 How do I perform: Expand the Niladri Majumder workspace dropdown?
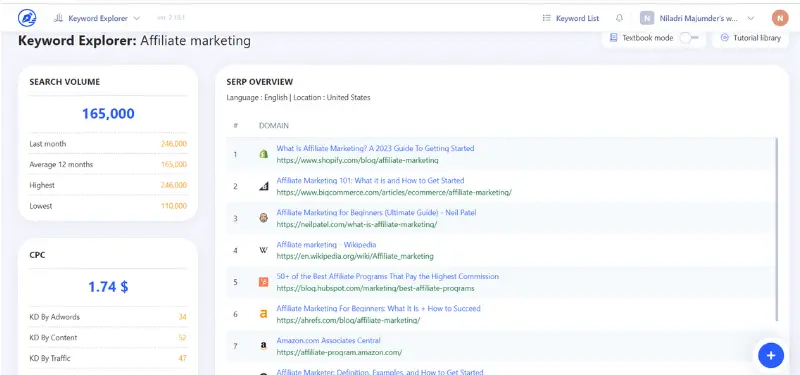[751, 18]
